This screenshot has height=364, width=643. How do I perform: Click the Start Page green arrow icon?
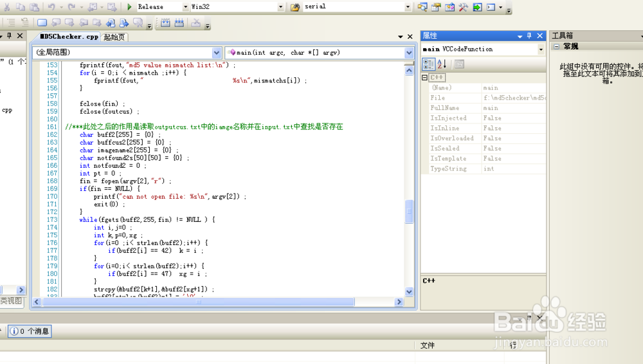[477, 7]
